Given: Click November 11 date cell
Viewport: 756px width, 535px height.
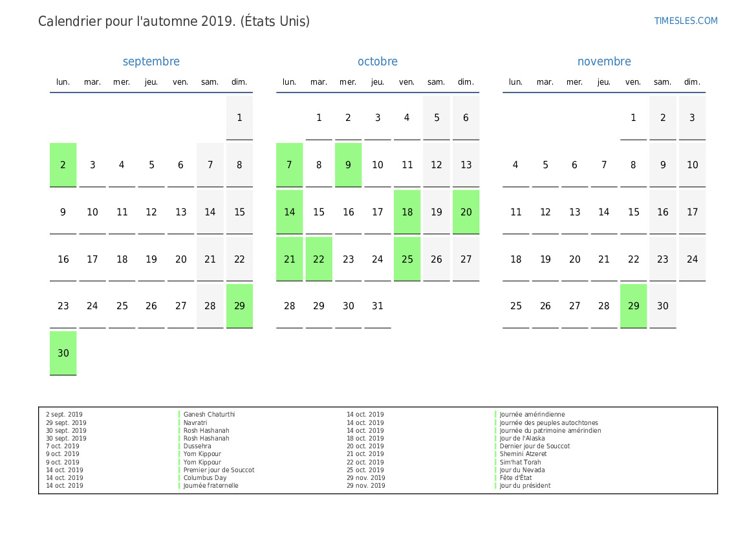Looking at the screenshot, I should (x=516, y=212).
